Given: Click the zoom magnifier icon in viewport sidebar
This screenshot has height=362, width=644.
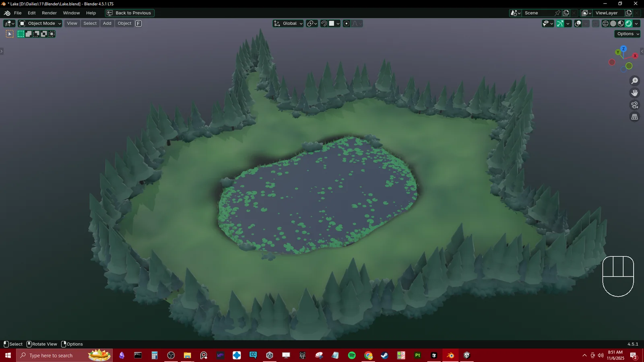Looking at the screenshot, I should click(634, 80).
